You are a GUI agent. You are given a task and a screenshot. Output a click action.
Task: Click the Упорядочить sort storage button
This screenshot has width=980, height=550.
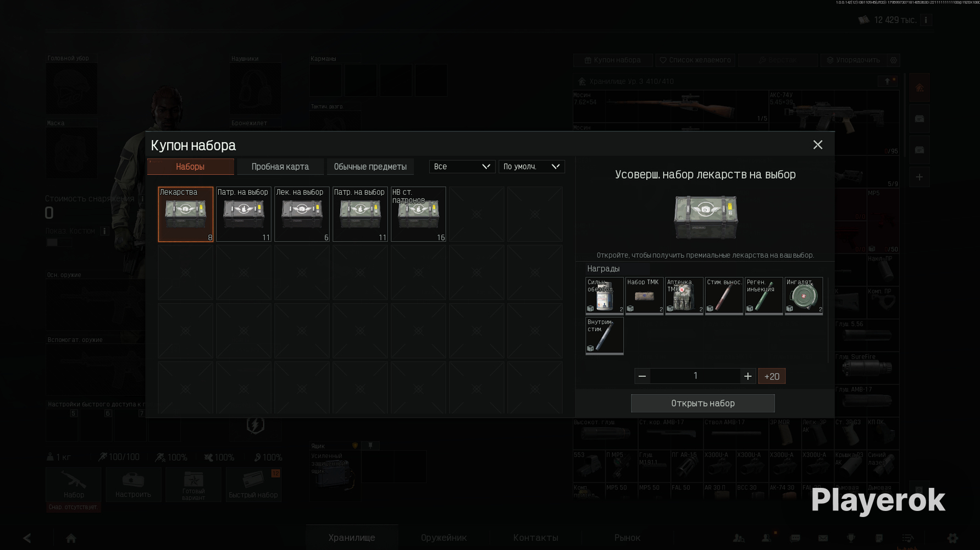click(x=854, y=60)
